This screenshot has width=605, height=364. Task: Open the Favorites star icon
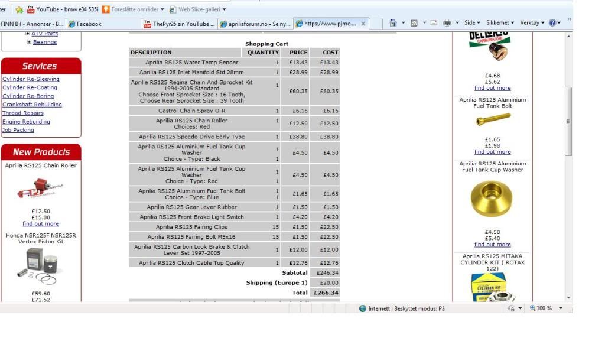[19, 9]
